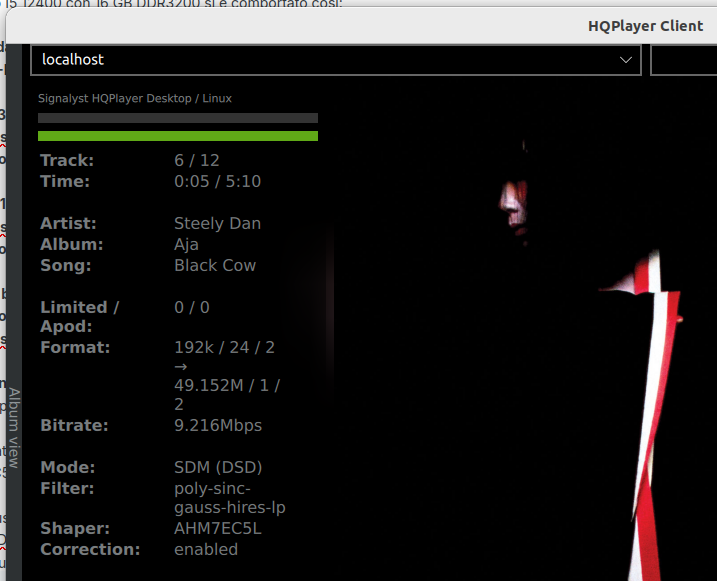Image resolution: width=717 pixels, height=581 pixels.
Task: Click the track count value '6 / 12'
Action: tap(197, 160)
